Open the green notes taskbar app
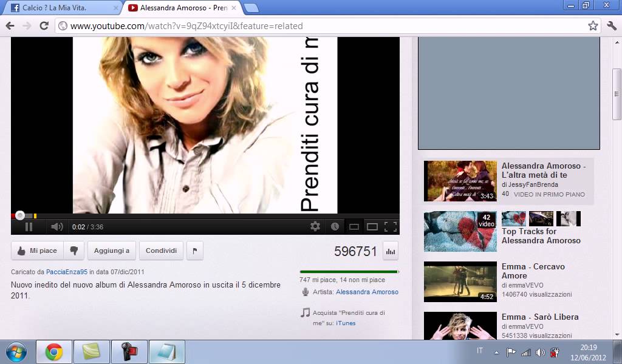Image resolution: width=622 pixels, height=364 pixels. pyautogui.click(x=91, y=352)
